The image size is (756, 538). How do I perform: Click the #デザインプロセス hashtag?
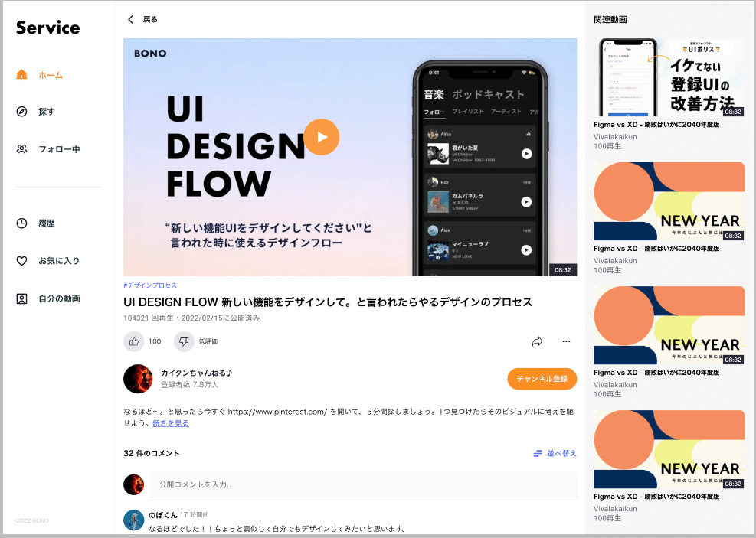click(150, 285)
